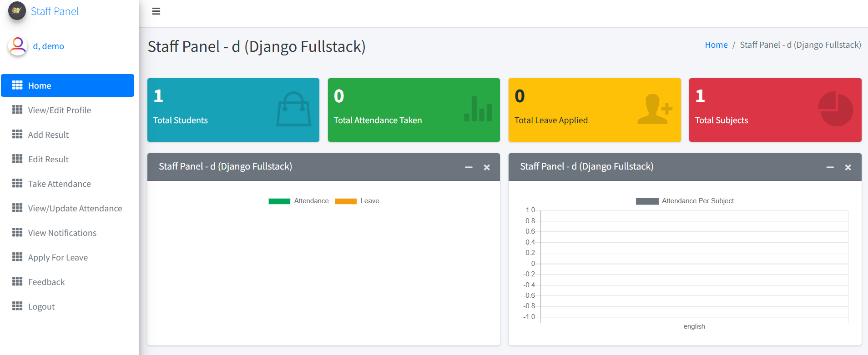Collapse the right Attendance Per Subject card
Image resolution: width=868 pixels, height=355 pixels.
[830, 167]
